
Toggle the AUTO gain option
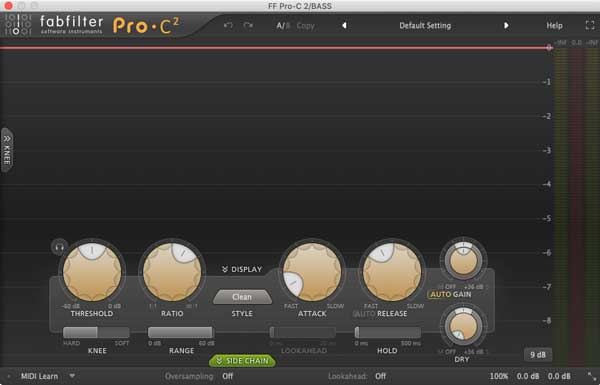click(440, 294)
